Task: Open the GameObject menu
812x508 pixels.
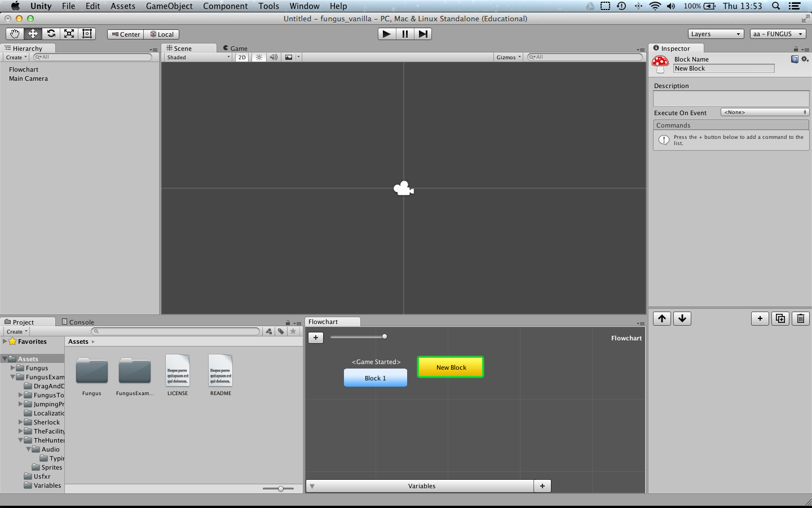Action: (169, 6)
